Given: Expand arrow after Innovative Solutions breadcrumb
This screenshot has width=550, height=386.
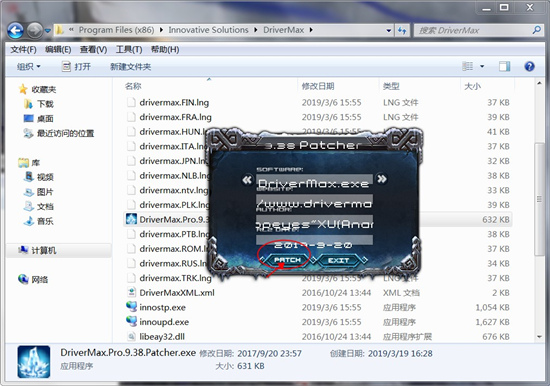Looking at the screenshot, I should click(x=256, y=30).
